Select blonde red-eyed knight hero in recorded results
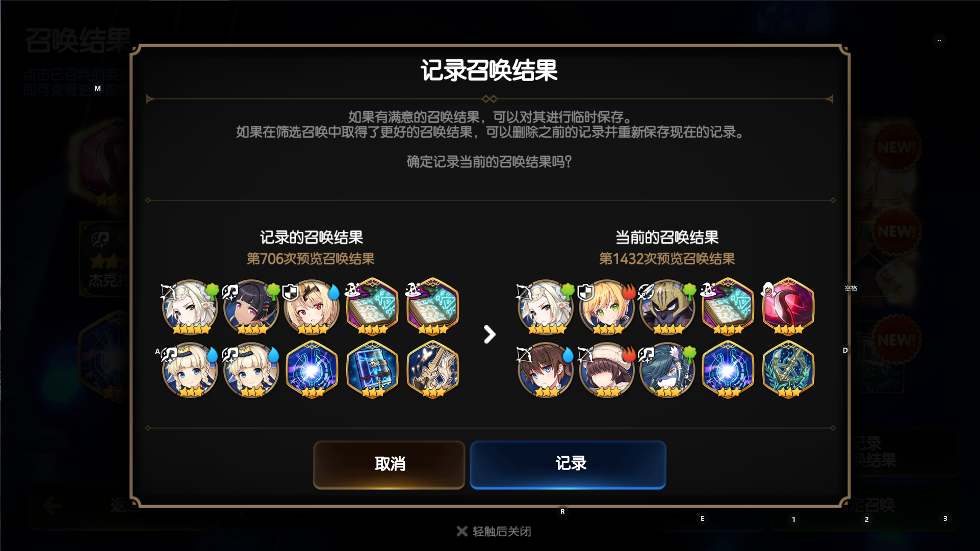This screenshot has height=551, width=980. (x=312, y=307)
